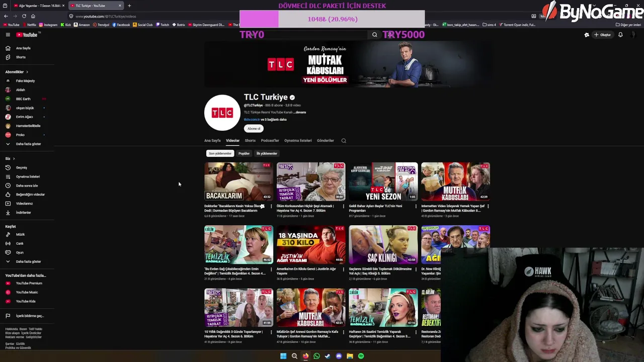Screen dimensions: 644x362
Task: Expand Daha fazla göster under Keşfet
Action: click(28, 261)
